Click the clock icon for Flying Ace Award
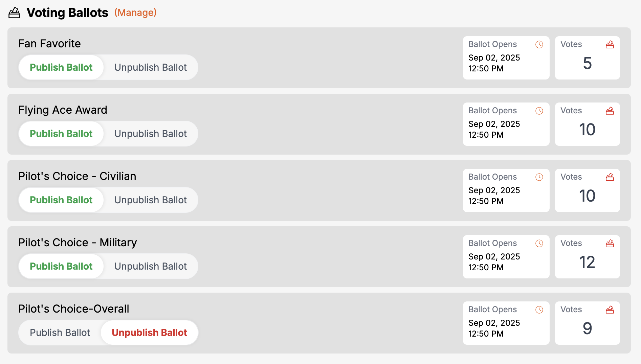The height and width of the screenshot is (364, 641). pos(539,111)
